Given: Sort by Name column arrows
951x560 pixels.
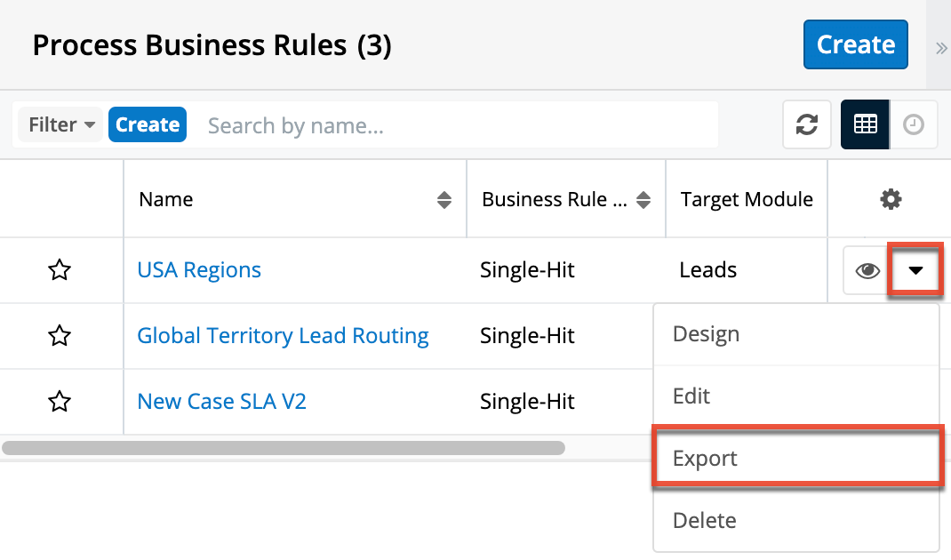Looking at the screenshot, I should coord(444,201).
